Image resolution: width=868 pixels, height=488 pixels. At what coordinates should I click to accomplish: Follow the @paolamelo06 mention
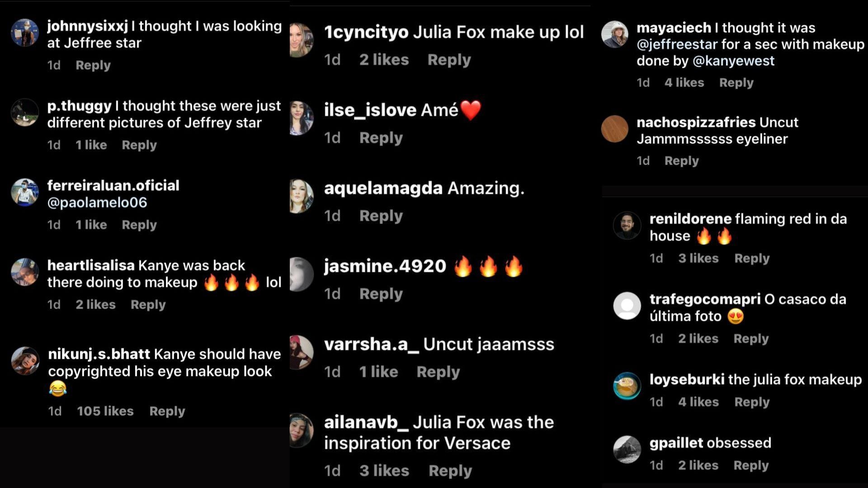pos(97,202)
